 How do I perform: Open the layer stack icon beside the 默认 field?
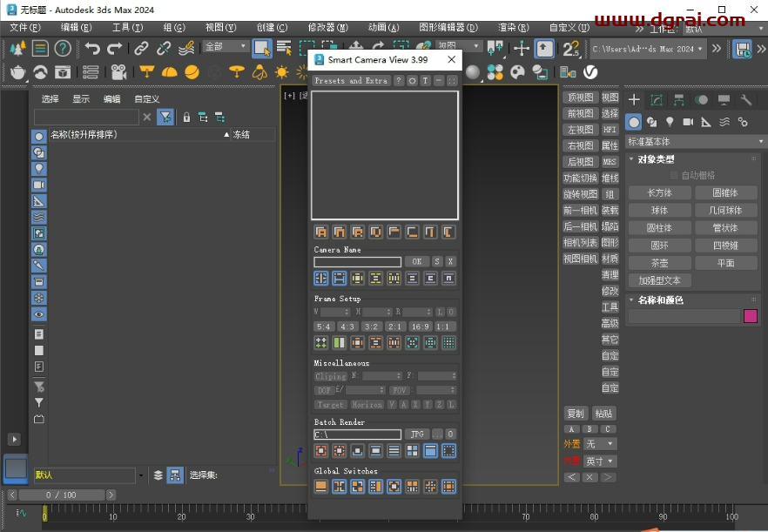(158, 475)
